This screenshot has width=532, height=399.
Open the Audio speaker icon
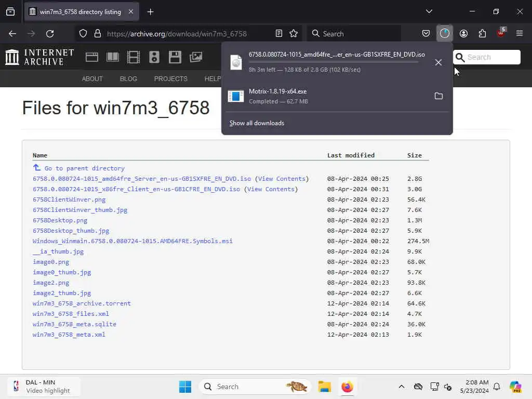click(x=154, y=57)
